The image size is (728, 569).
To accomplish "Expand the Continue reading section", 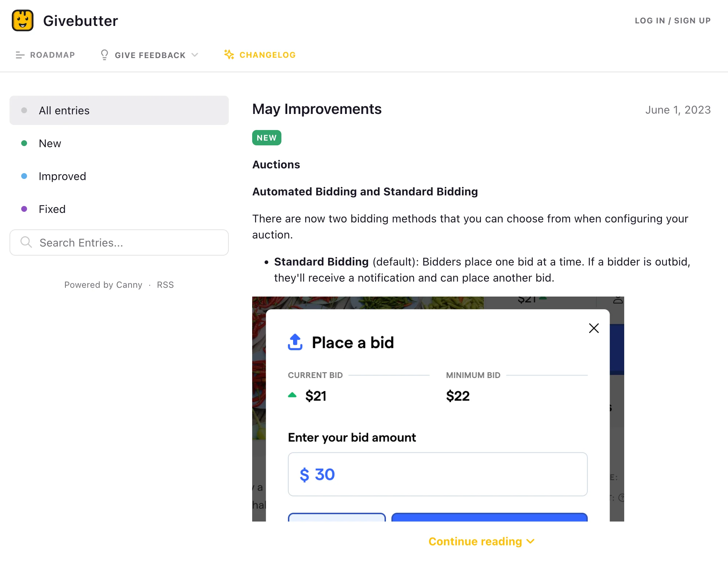I will [481, 541].
